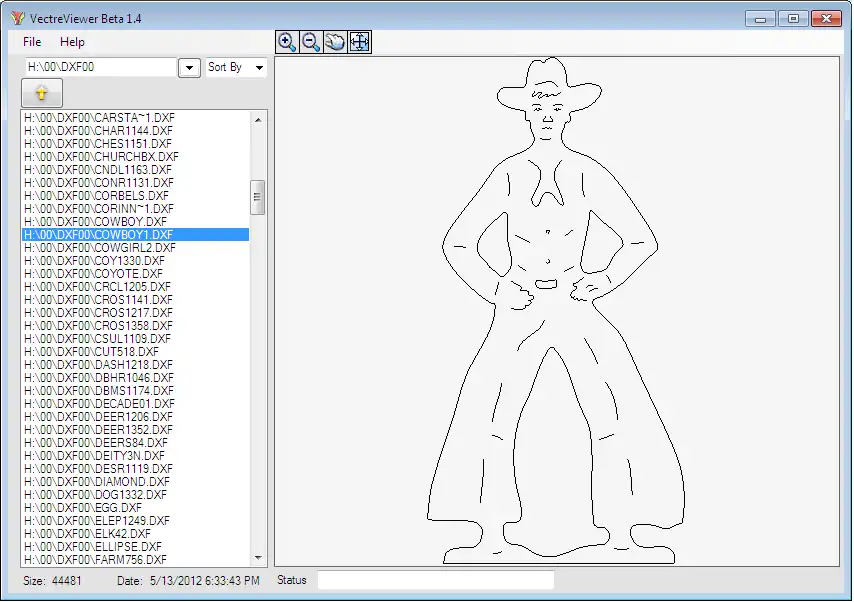The image size is (854, 602).
Task: Click the Status text field
Action: tap(436, 580)
